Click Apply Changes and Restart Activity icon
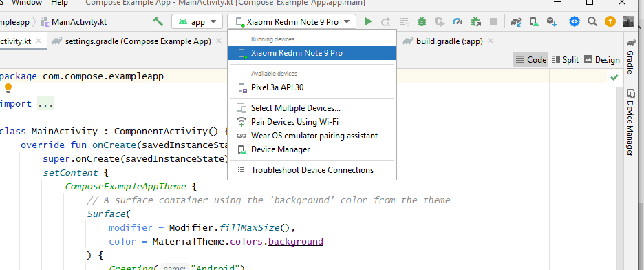 pyautogui.click(x=386, y=22)
